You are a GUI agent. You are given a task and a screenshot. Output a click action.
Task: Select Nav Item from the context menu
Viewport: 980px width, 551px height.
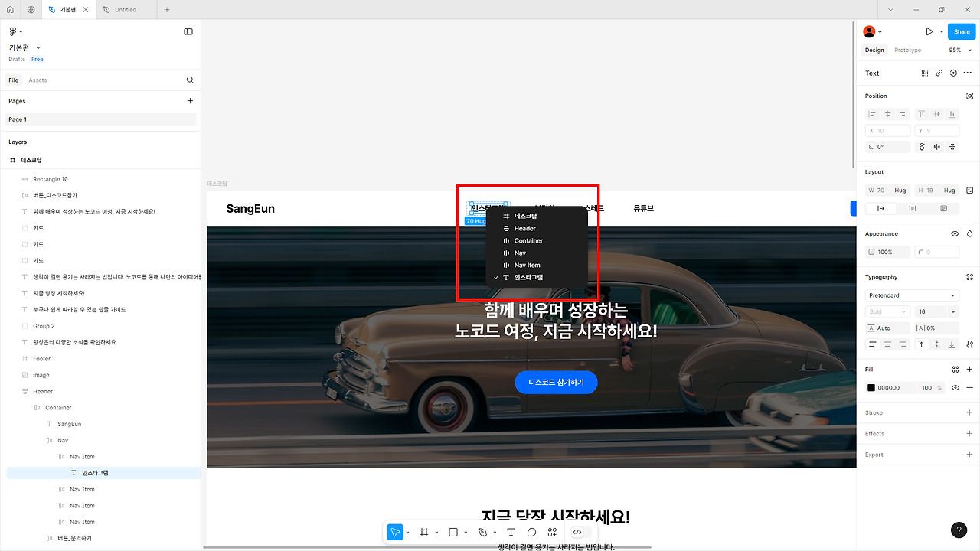[x=526, y=266]
